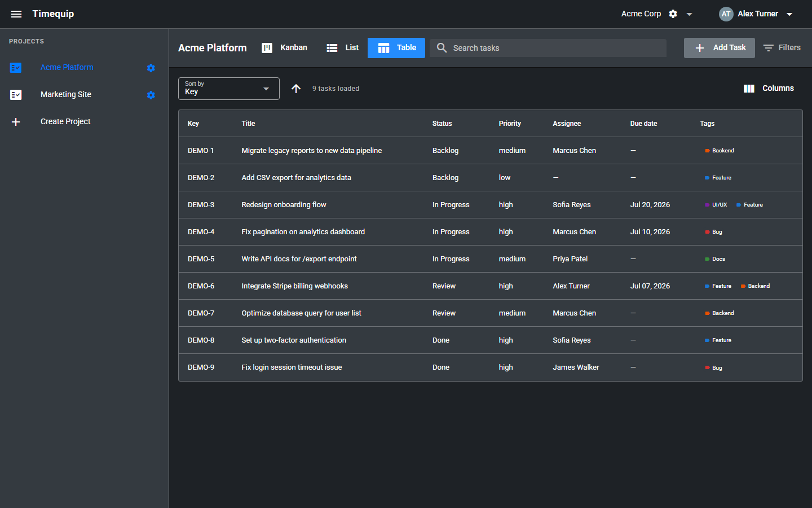Click the Docs tag on DEMO-5
This screenshot has width=812, height=508.
[715, 259]
